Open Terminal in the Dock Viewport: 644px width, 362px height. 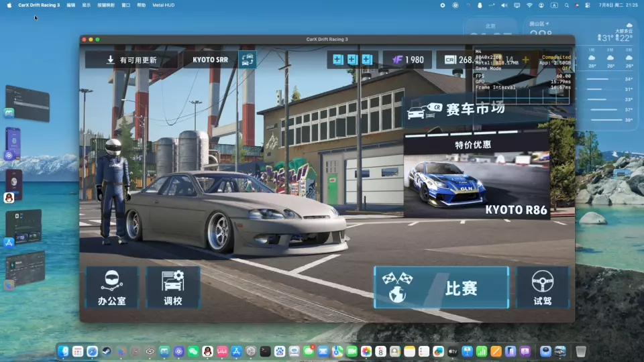266,351
